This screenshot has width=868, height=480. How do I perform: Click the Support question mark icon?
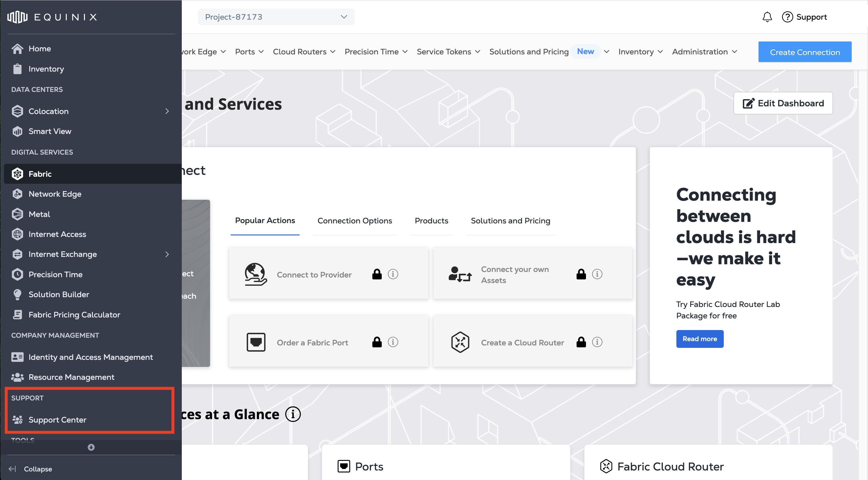(x=787, y=17)
